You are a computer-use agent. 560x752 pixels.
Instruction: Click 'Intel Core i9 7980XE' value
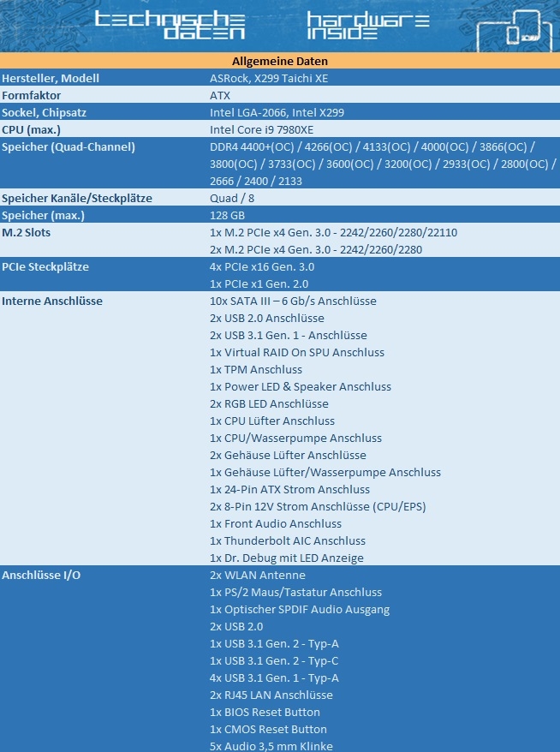coord(262,129)
